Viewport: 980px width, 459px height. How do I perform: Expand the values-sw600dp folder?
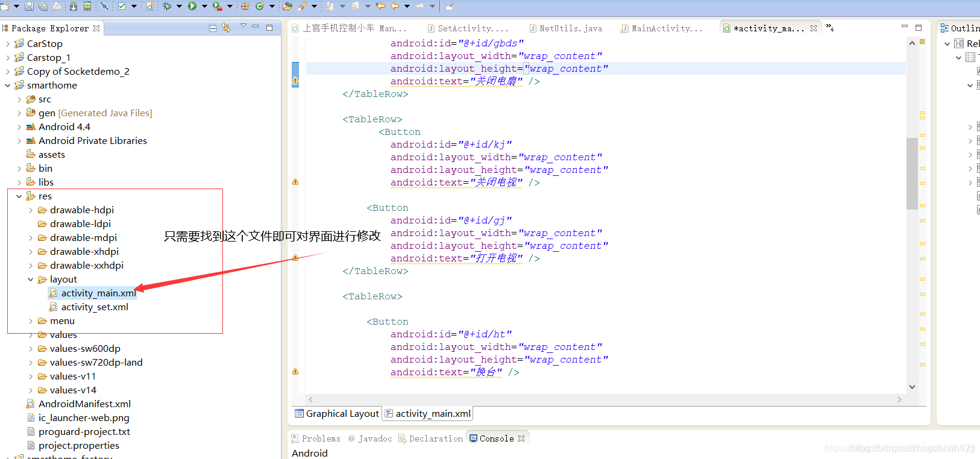coord(31,349)
